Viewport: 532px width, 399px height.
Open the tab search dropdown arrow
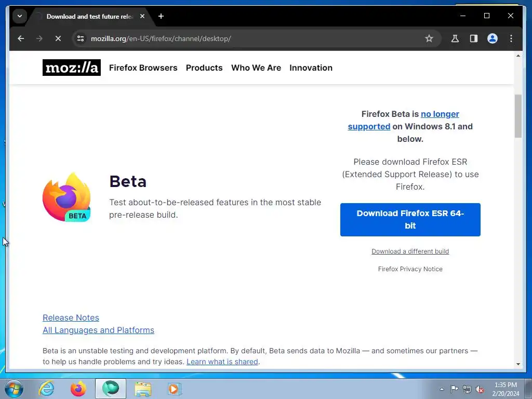20,16
